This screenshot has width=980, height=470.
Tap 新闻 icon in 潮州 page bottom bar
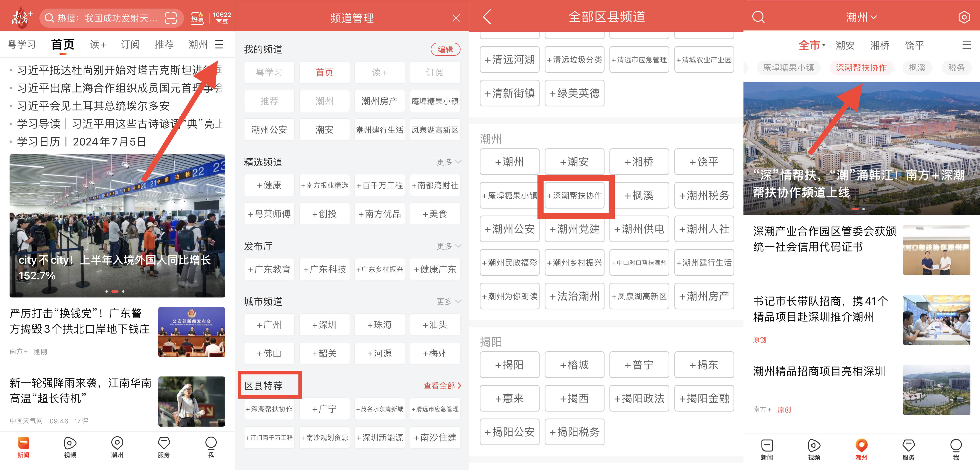767,450
